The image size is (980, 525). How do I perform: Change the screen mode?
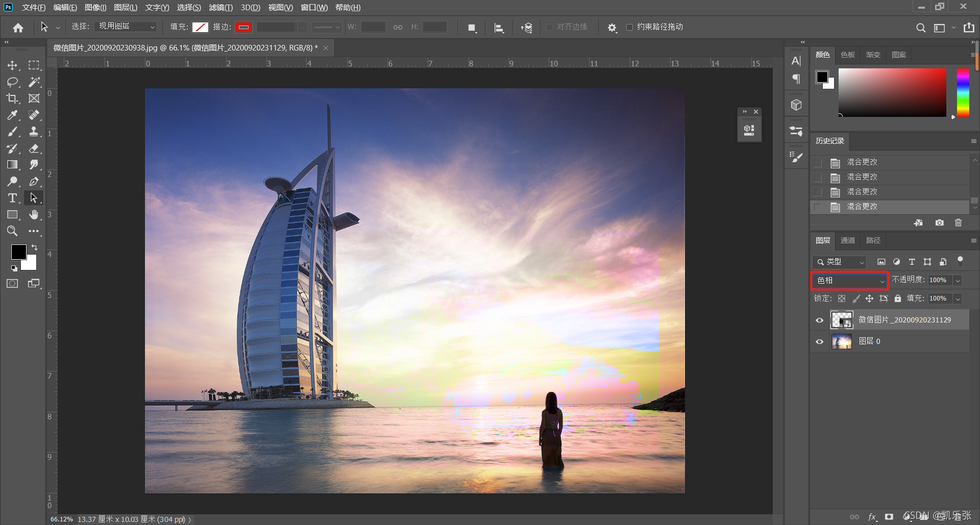34,283
